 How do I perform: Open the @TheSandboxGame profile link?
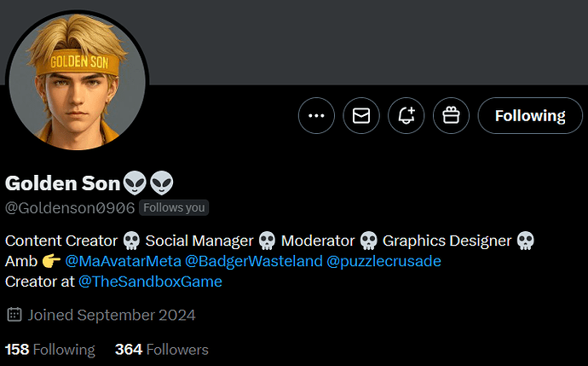tap(150, 282)
